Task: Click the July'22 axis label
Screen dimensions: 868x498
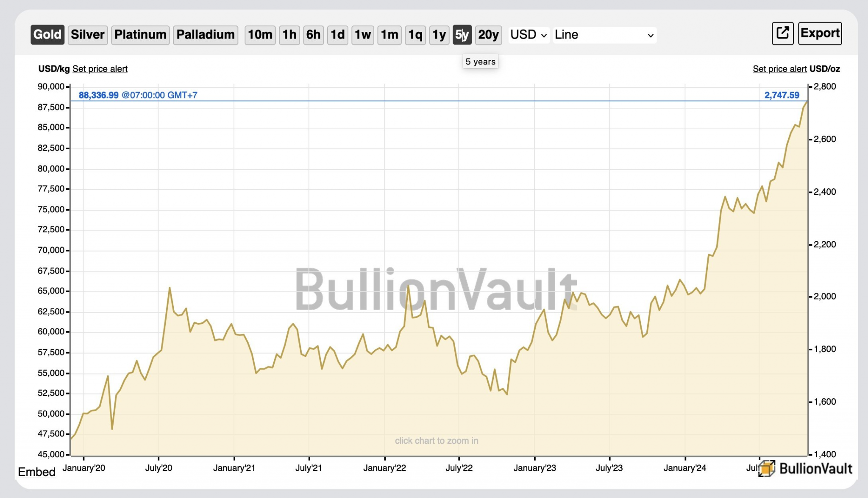Action: (459, 468)
